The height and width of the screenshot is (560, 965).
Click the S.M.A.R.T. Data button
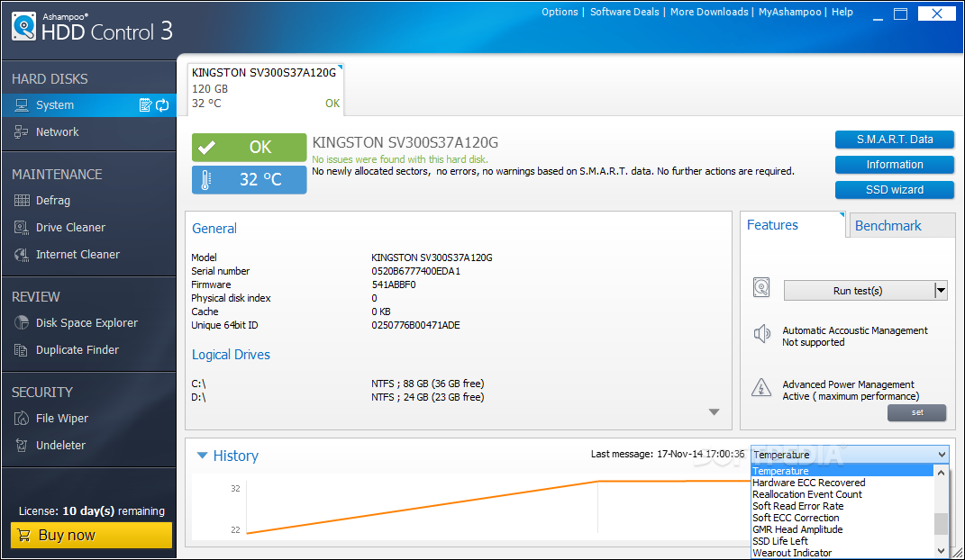coord(894,140)
